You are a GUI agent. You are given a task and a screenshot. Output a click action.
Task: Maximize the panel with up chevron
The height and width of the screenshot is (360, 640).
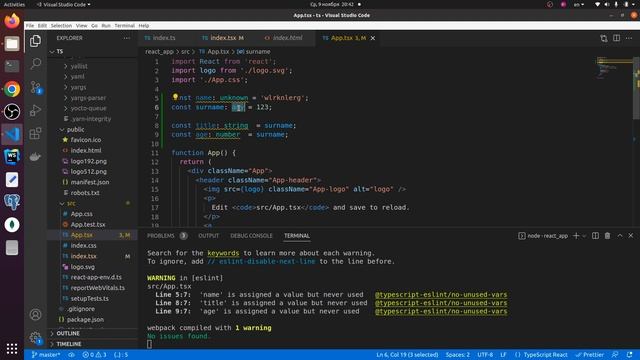click(620, 236)
